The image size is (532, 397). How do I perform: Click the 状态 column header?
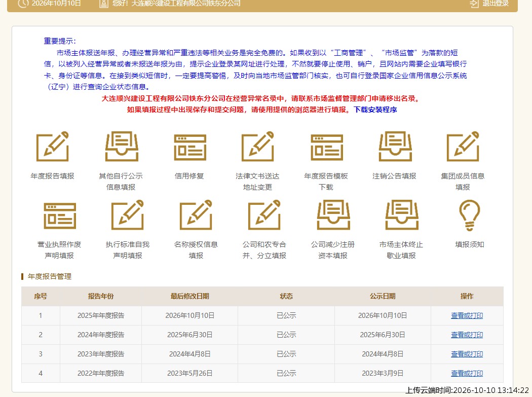(x=286, y=297)
